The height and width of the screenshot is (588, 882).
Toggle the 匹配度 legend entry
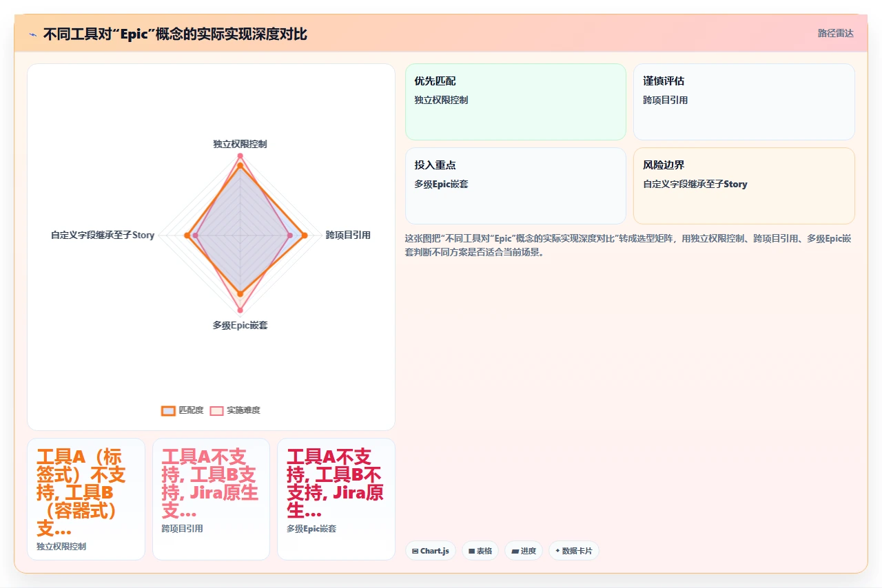coord(182,410)
